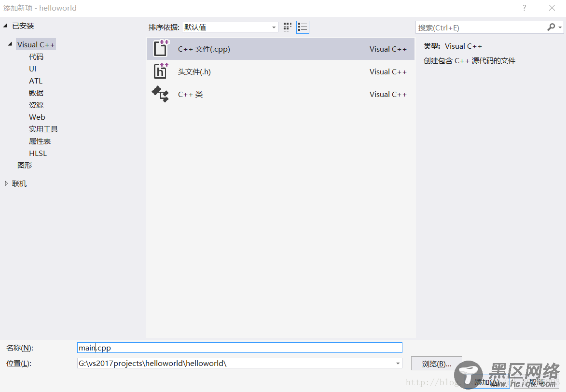The image size is (566, 392).
Task: Switch to small icons list view
Action: pos(303,27)
